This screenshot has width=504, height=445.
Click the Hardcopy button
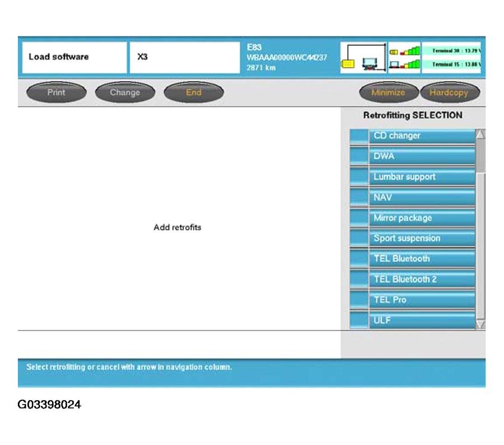pyautogui.click(x=450, y=93)
